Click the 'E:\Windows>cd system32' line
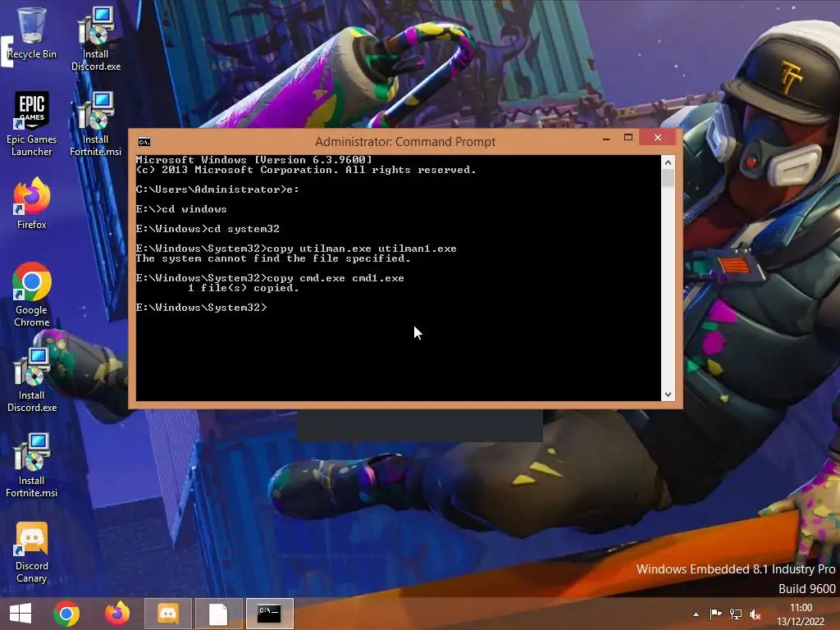Viewport: 840px width, 630px height. tap(208, 229)
